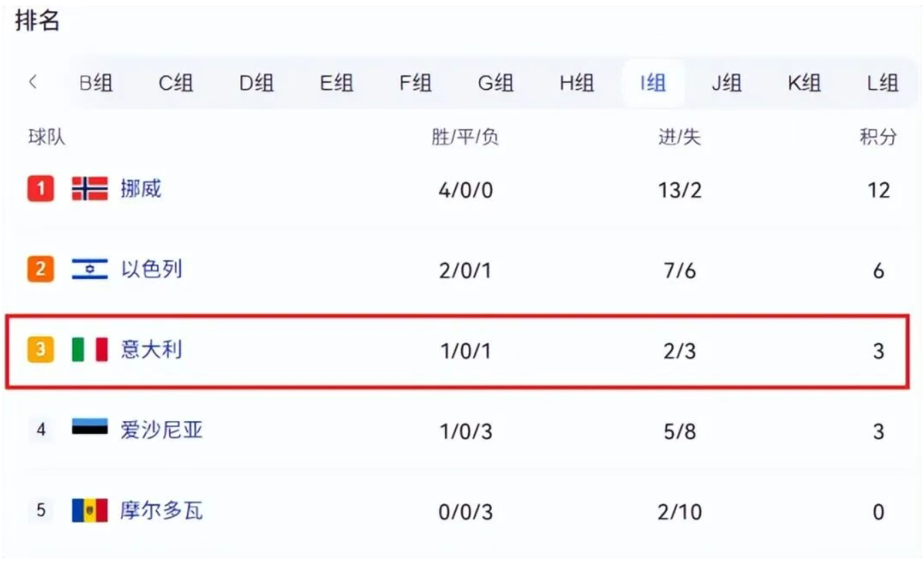924x561 pixels.
Task: Switch to the C组 tab
Action: [176, 83]
